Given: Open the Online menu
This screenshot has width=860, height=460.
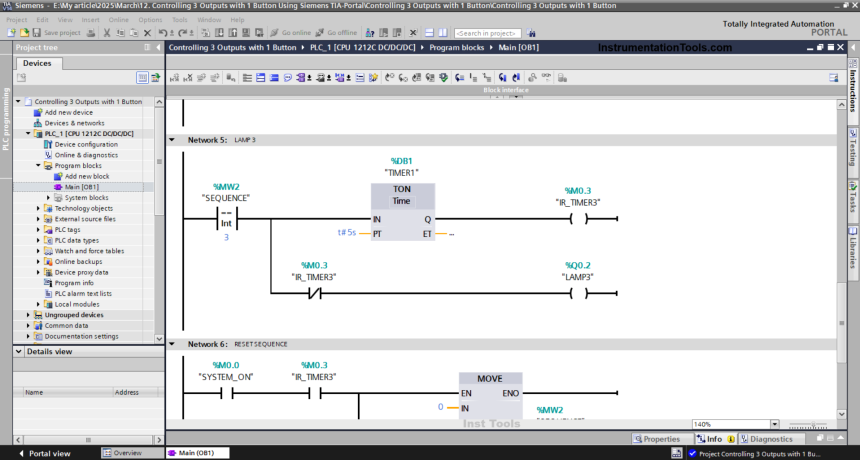Looking at the screenshot, I should [x=118, y=19].
